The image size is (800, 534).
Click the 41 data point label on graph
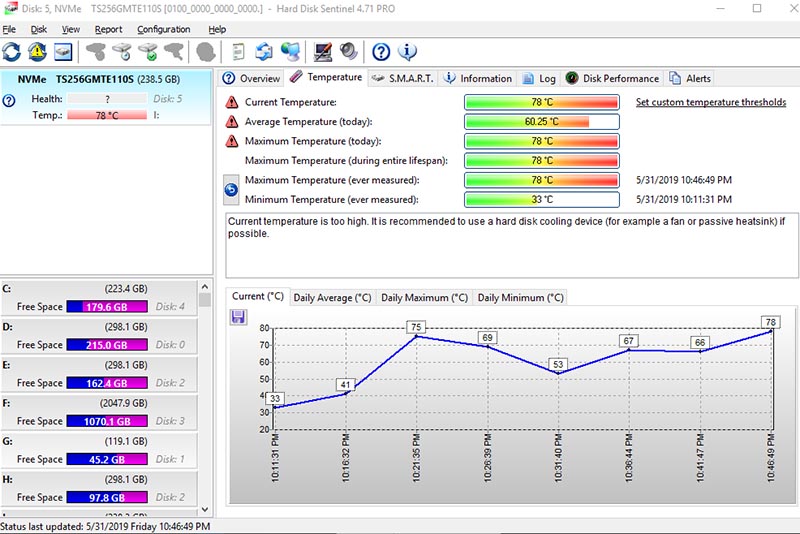(345, 385)
